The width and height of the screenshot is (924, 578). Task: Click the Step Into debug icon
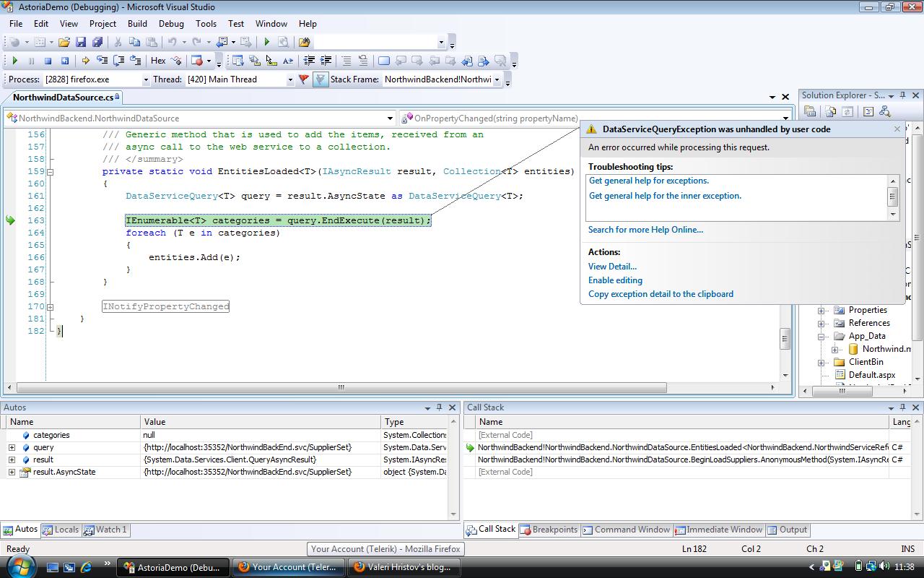coord(102,61)
